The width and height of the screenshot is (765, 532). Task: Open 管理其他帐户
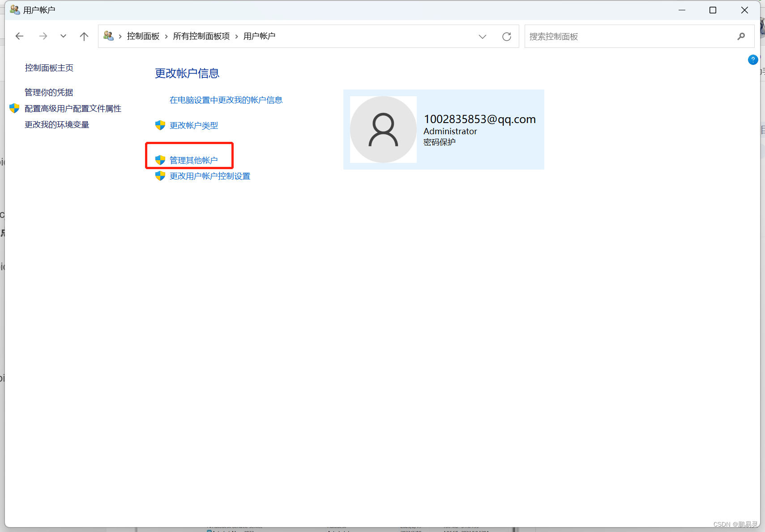point(194,160)
